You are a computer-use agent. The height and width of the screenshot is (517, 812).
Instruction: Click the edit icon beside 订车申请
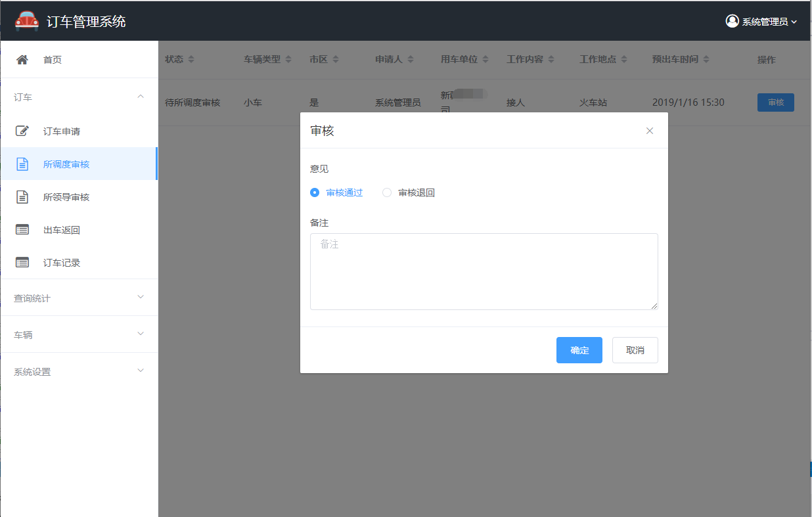[x=22, y=131]
